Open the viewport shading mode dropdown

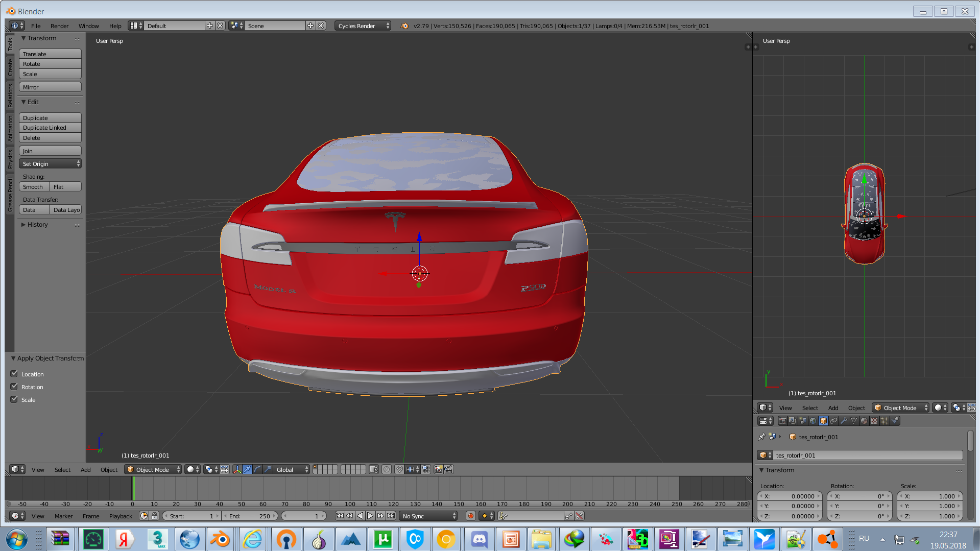pyautogui.click(x=194, y=469)
